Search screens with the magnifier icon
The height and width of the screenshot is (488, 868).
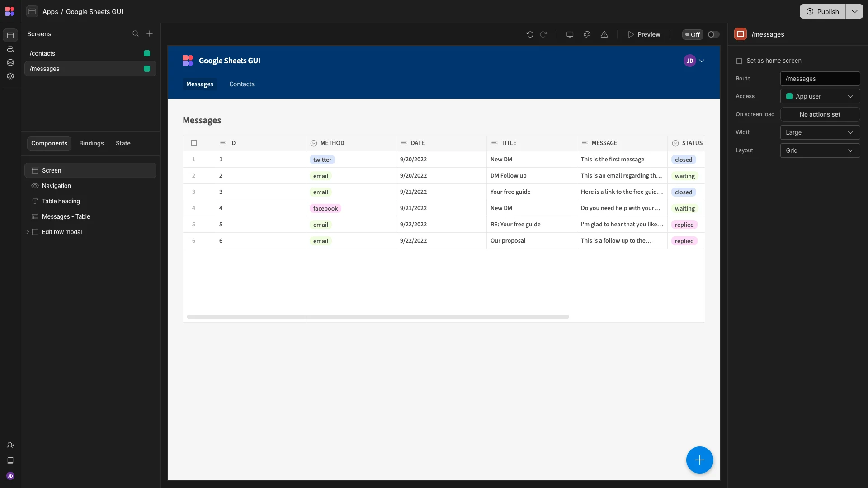pyautogui.click(x=136, y=34)
